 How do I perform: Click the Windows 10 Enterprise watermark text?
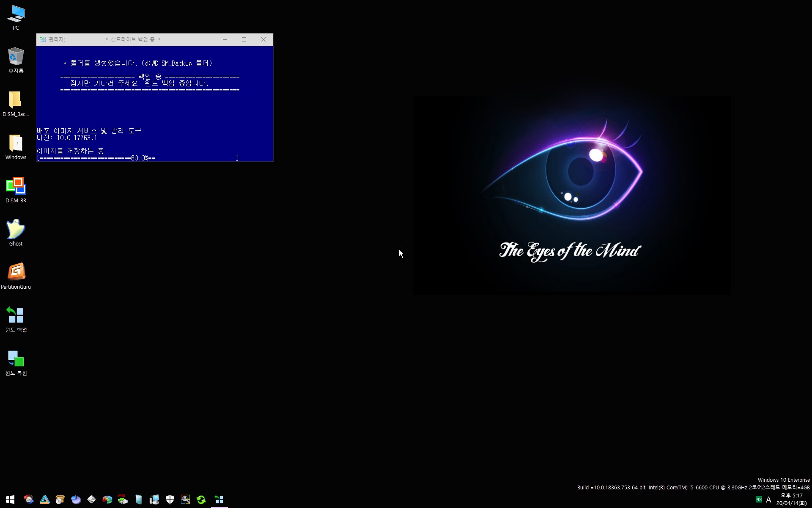[784, 480]
